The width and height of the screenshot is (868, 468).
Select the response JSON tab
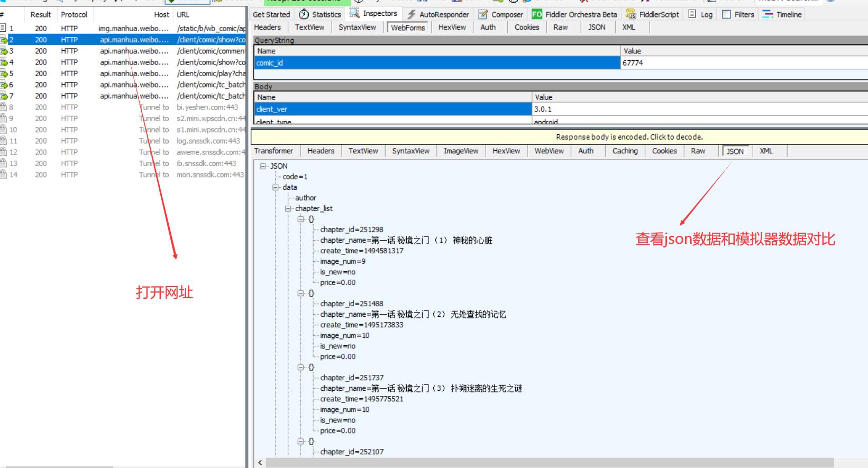(x=735, y=151)
